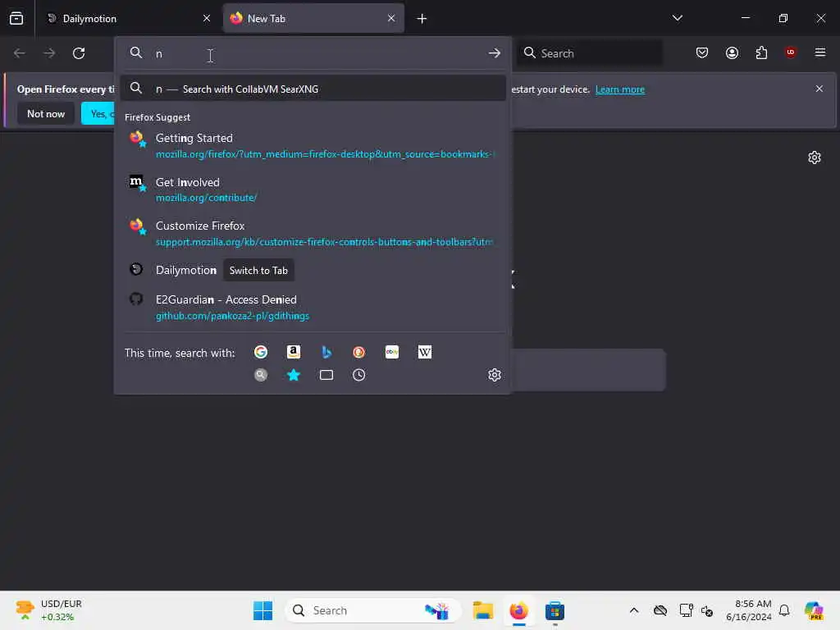Click the Go arrow in address bar
This screenshot has width=840, height=630.
(x=494, y=53)
